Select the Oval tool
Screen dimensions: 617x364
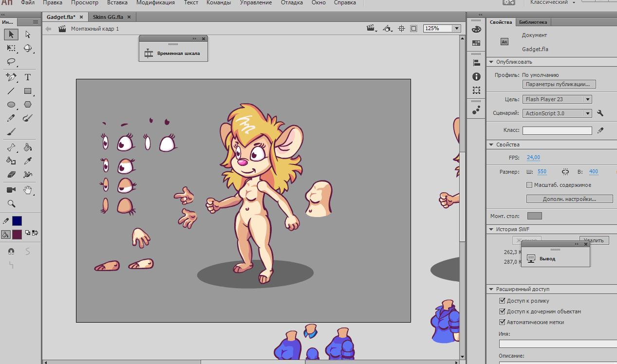click(x=11, y=105)
